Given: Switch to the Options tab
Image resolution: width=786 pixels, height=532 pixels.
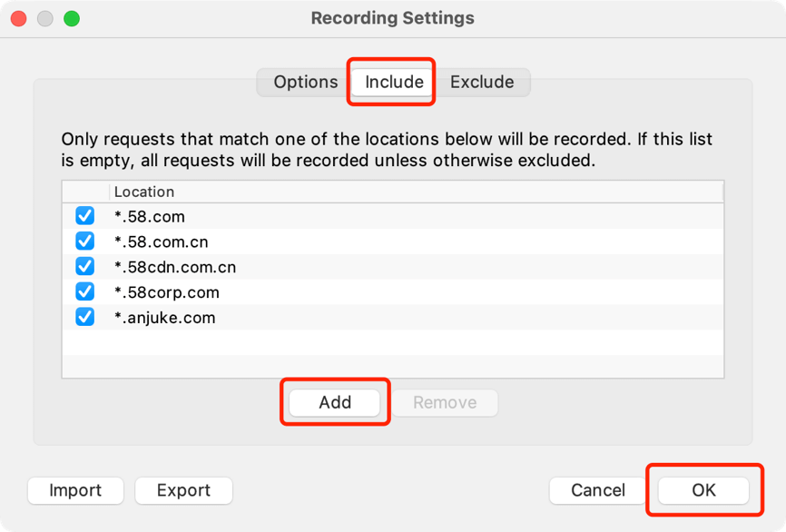Looking at the screenshot, I should tap(305, 82).
